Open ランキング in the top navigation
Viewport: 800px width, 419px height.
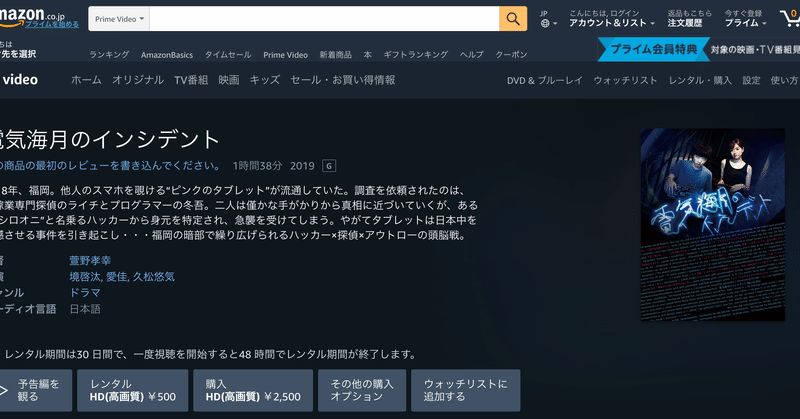(109, 55)
